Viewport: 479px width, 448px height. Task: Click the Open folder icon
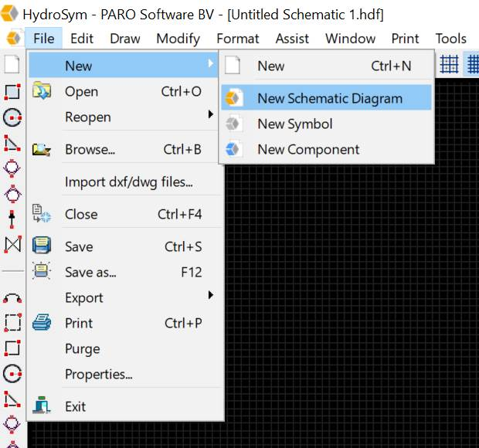pos(42,90)
